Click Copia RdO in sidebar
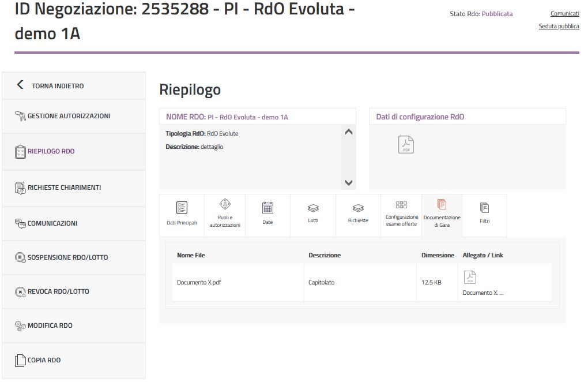This screenshot has height=382, width=588. [x=44, y=360]
